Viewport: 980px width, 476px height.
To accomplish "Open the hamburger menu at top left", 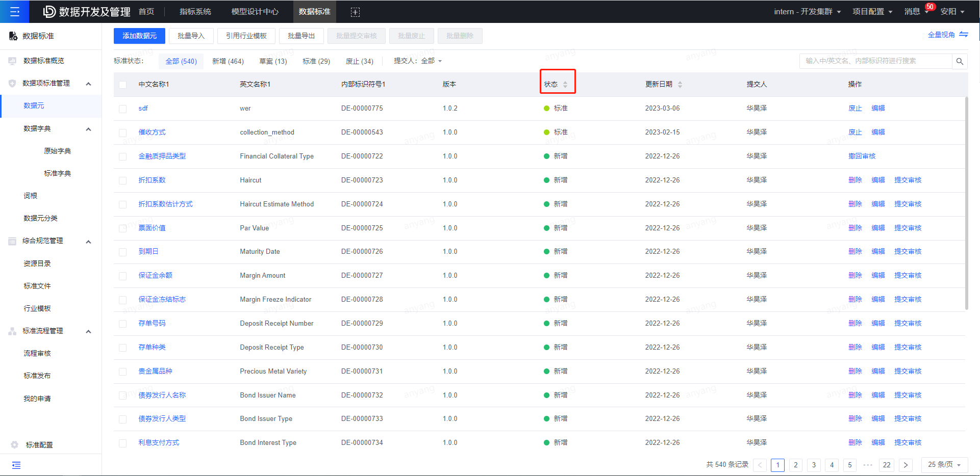I will click(14, 11).
